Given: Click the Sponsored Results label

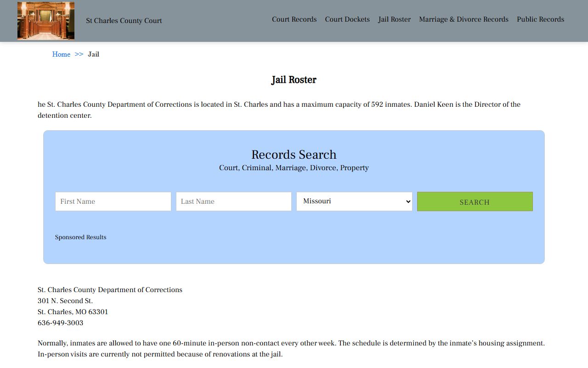Looking at the screenshot, I should click(80, 237).
